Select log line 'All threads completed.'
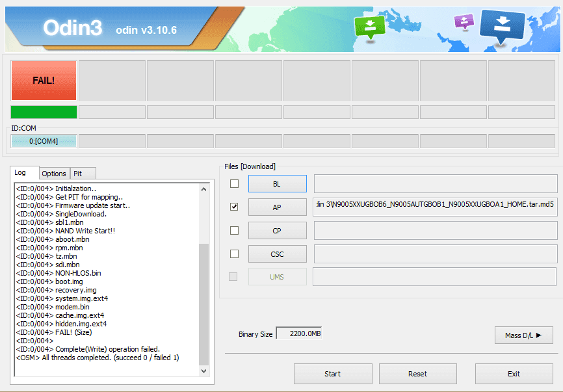This screenshot has height=392, width=563. 98,358
